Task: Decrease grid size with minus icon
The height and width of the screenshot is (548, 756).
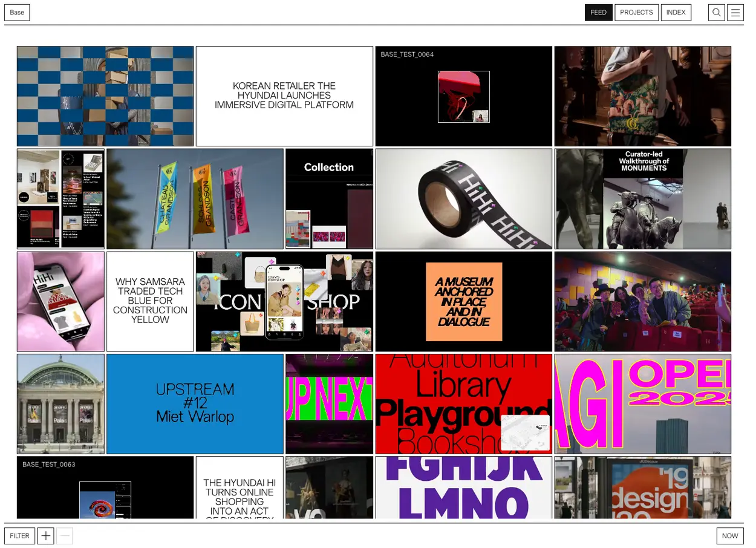Action: (65, 536)
